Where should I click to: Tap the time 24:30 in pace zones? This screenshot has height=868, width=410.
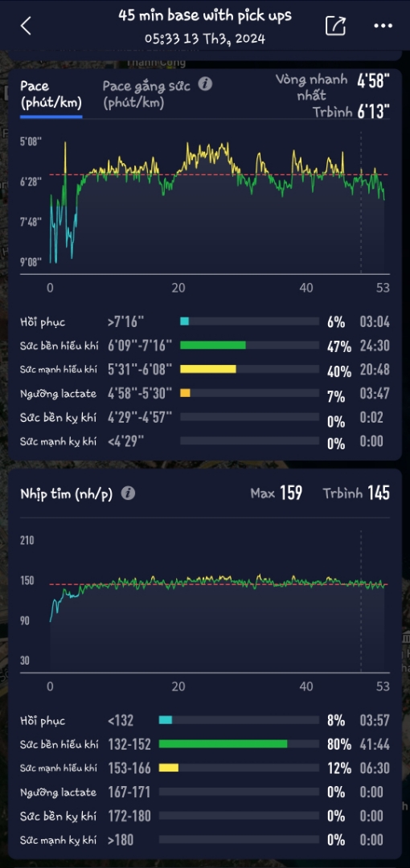click(x=374, y=346)
